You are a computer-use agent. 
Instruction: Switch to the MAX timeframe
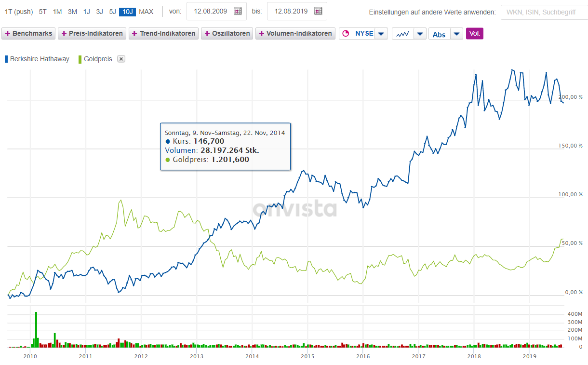click(x=146, y=12)
